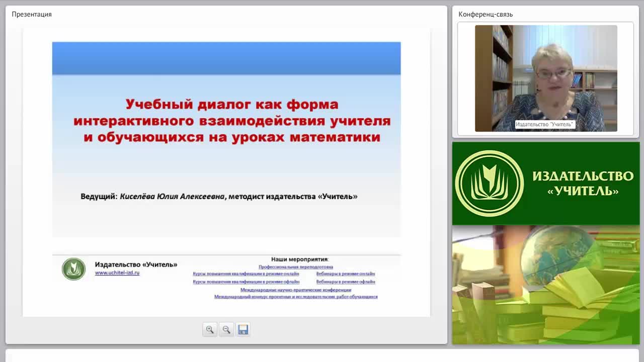
Task: Save the presentation using the floppy disk icon
Action: tap(243, 329)
